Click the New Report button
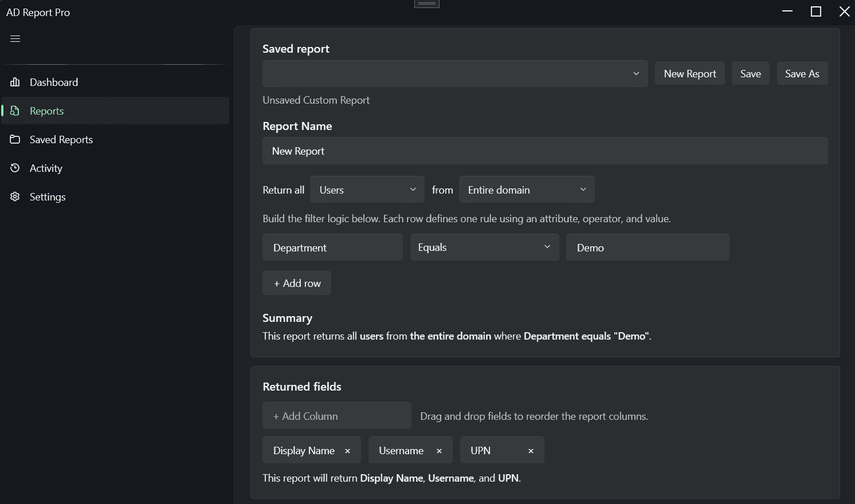The width and height of the screenshot is (855, 504). [x=690, y=73]
